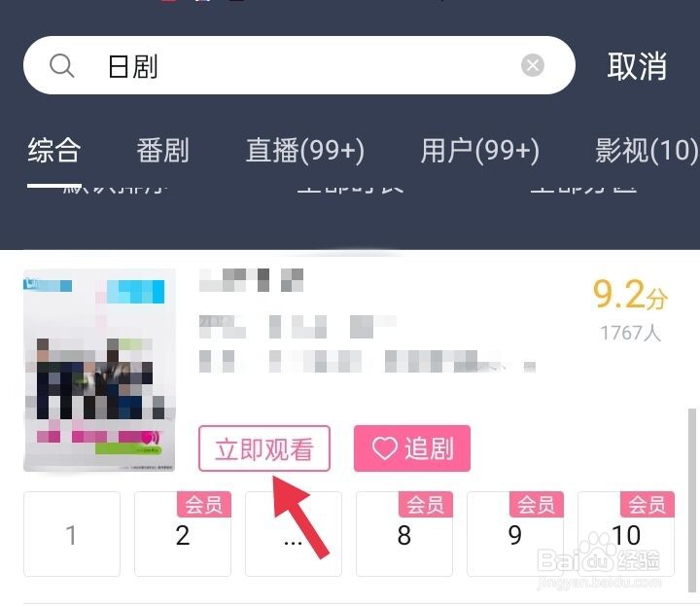Open the 用户(99+) tab
The height and width of the screenshot is (607, 700).
coord(480,151)
